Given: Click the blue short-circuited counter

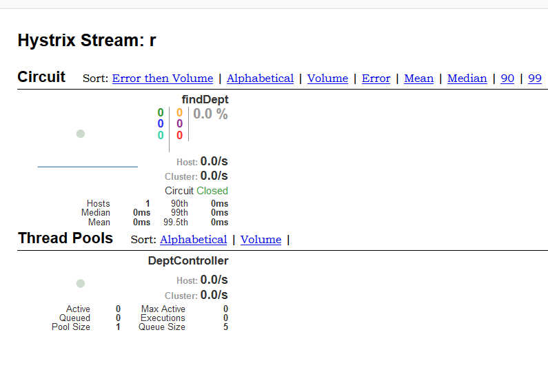Looking at the screenshot, I should pyautogui.click(x=161, y=124).
